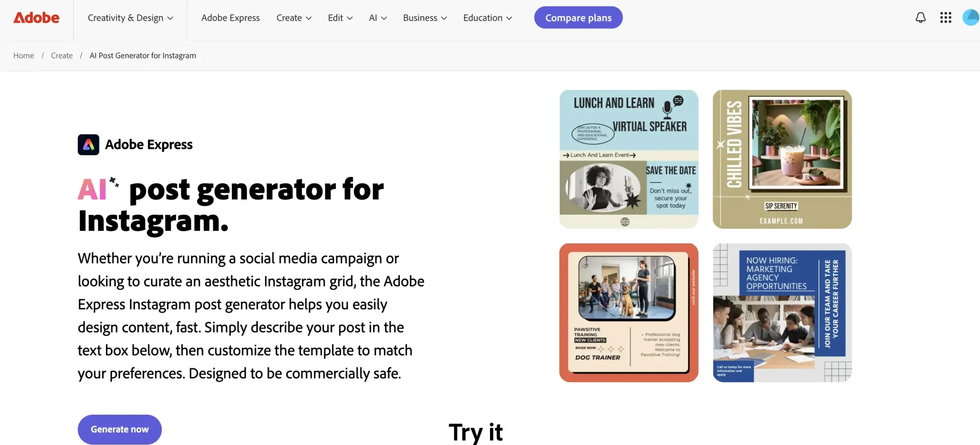Click the Generate now button
The width and height of the screenshot is (980, 445).
119,429
